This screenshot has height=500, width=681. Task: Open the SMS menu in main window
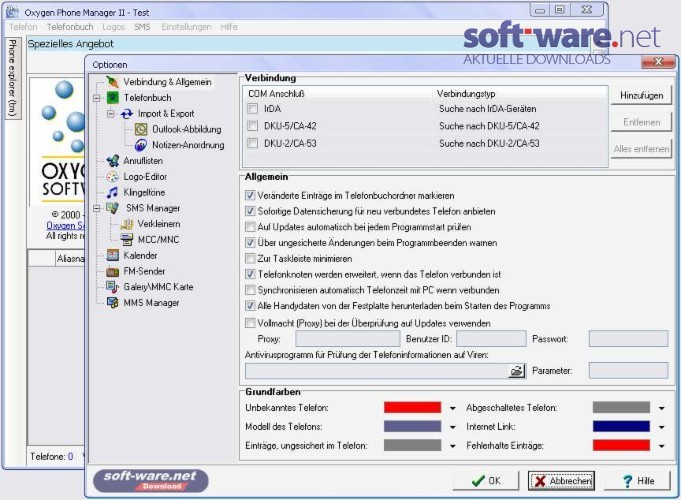(142, 27)
